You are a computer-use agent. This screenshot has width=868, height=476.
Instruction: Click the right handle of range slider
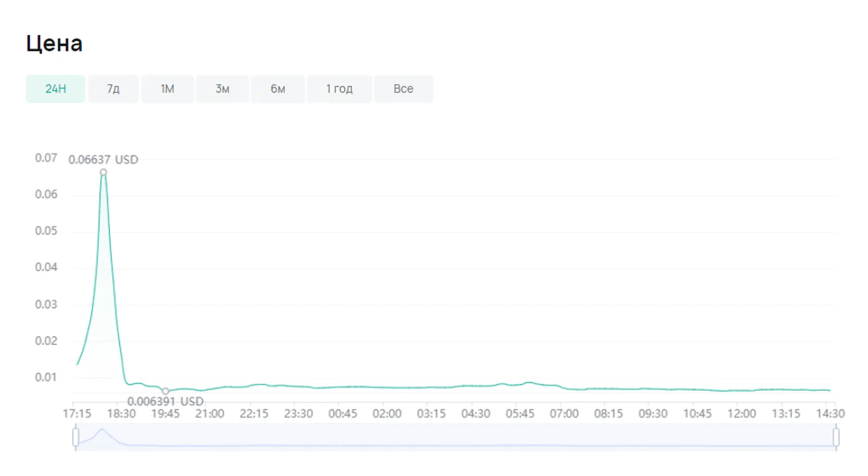[836, 437]
